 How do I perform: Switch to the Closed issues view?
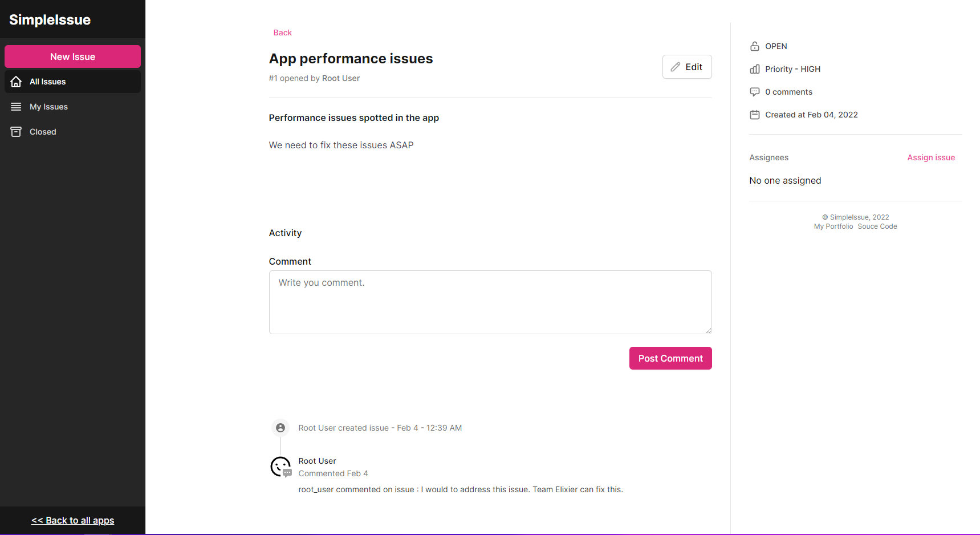point(42,131)
